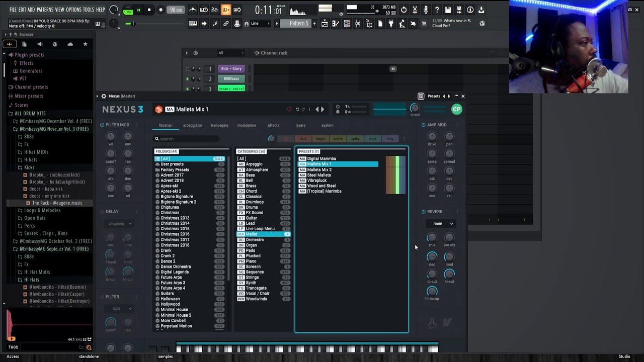Open the filter lp24 type dropdown

[x=120, y=309]
